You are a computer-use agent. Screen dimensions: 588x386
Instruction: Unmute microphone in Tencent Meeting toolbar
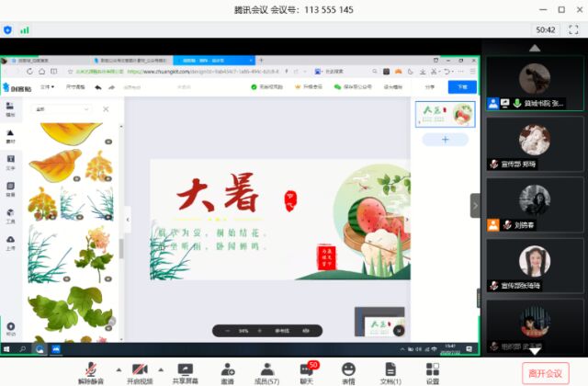click(91, 373)
